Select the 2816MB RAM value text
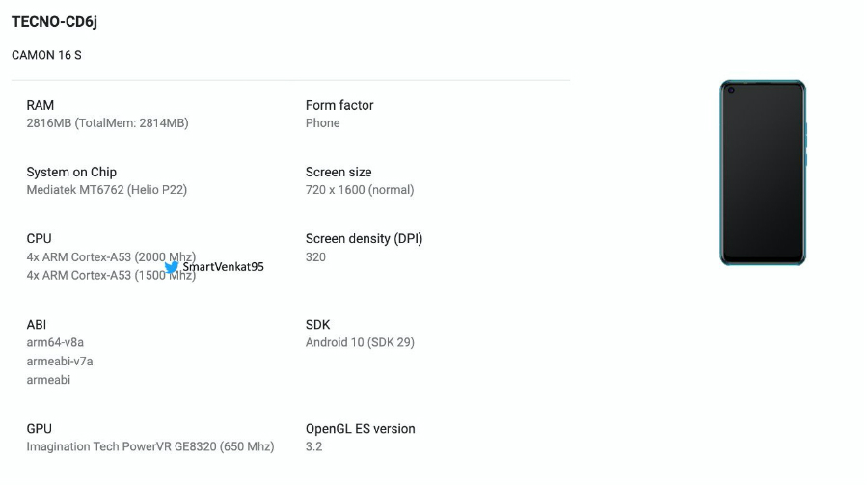Screen dimensions: 868x485 point(107,122)
